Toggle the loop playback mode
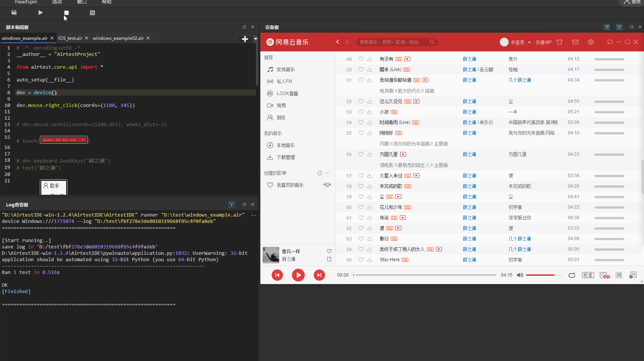 [x=572, y=275]
